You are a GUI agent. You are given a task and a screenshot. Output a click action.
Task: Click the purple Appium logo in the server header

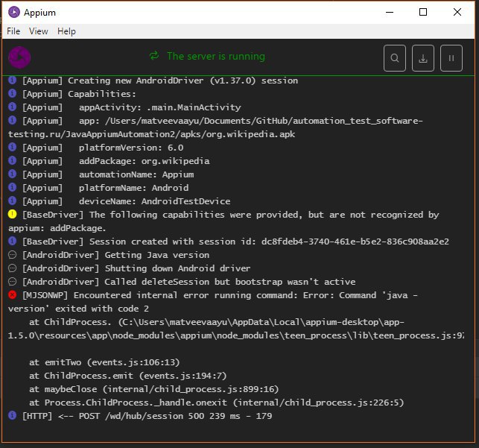tap(19, 57)
